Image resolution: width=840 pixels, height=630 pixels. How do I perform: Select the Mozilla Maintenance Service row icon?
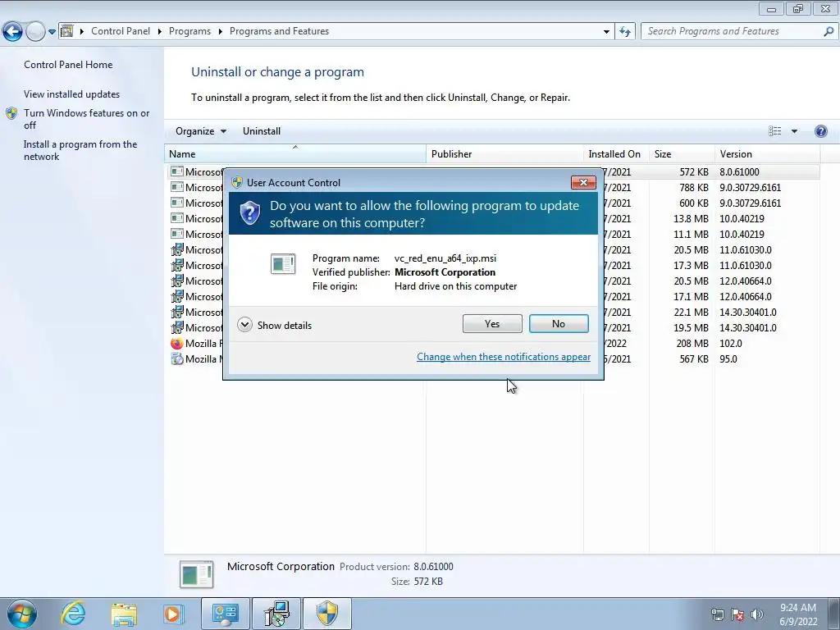(x=177, y=359)
